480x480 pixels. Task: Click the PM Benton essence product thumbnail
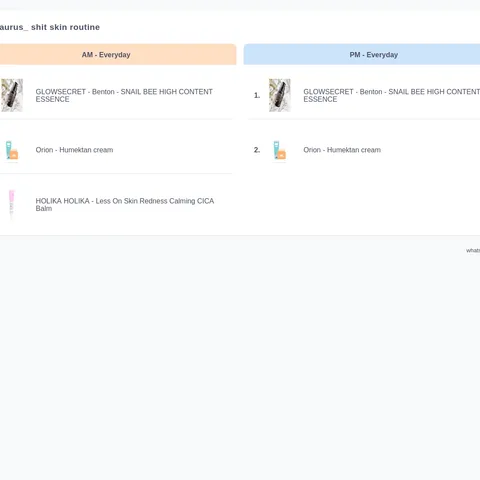click(x=280, y=95)
